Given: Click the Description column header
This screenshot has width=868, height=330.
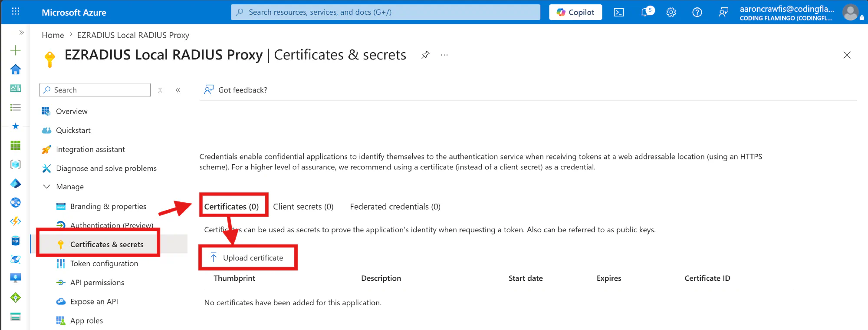Looking at the screenshot, I should tap(381, 278).
